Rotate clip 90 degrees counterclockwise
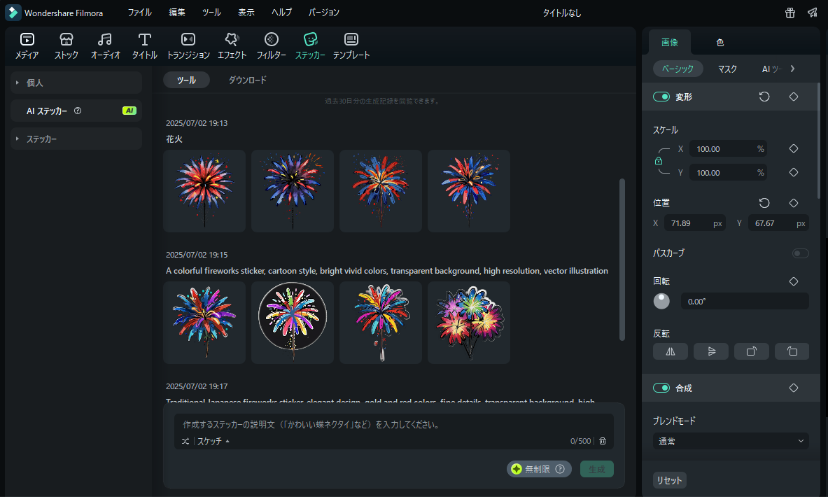The image size is (828, 497). tap(792, 351)
